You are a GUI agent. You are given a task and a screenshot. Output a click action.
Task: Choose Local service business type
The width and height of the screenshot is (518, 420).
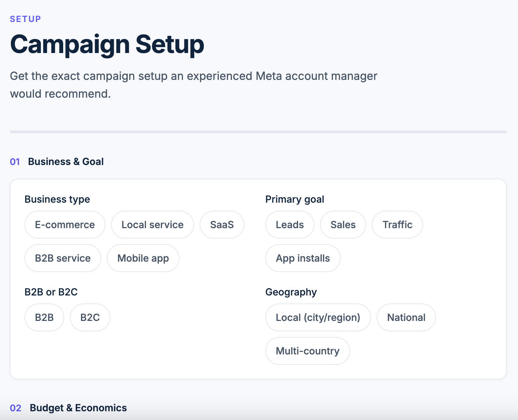[152, 225]
